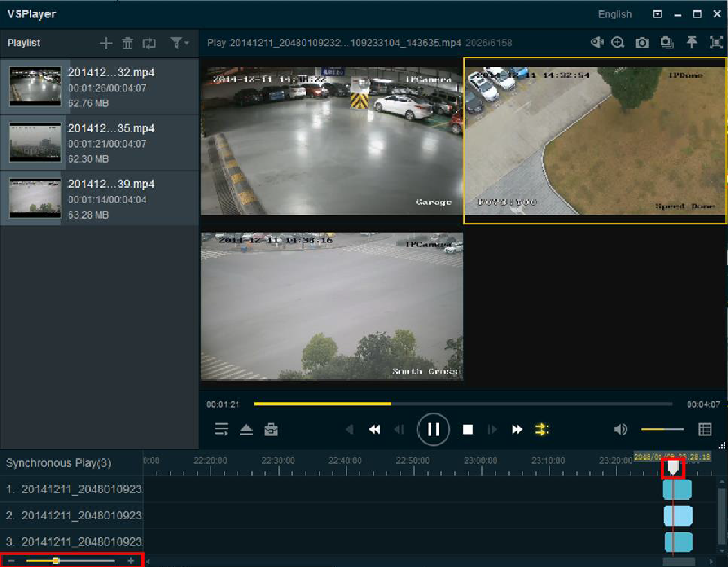Screen dimensions: 728x567
Task: Select the English language menu item
Action: (x=614, y=14)
